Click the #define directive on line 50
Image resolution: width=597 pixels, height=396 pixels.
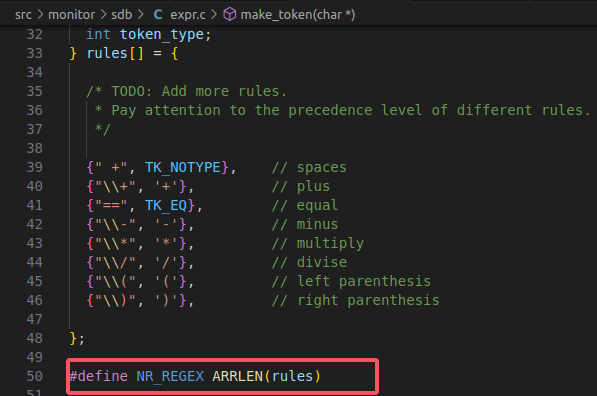(x=99, y=377)
